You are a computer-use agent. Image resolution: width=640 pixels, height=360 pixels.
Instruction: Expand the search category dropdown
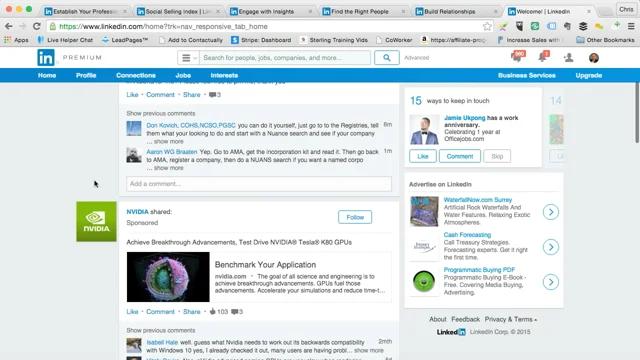[x=188, y=58]
